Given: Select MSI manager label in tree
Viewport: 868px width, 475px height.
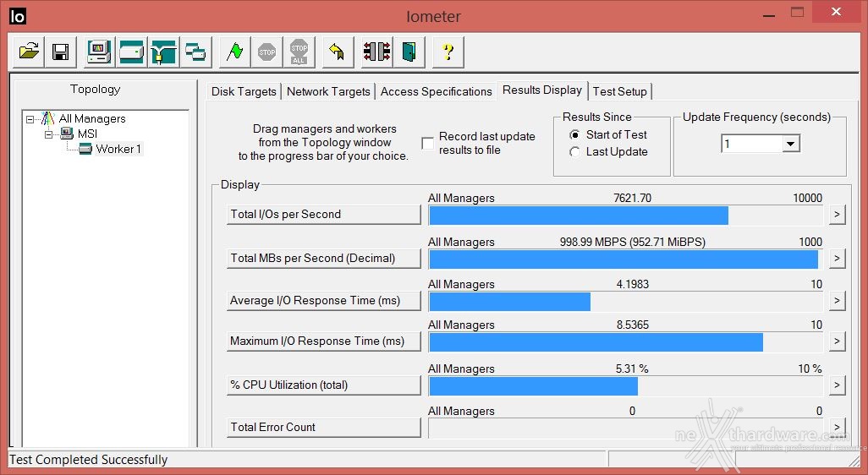Looking at the screenshot, I should click(x=87, y=134).
